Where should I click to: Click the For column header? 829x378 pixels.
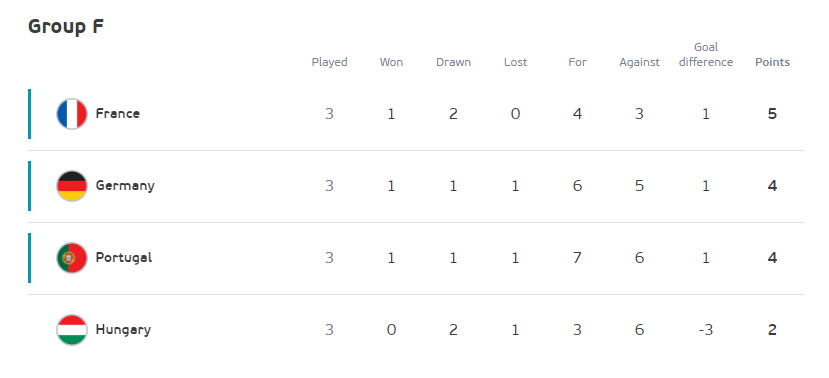click(x=577, y=62)
